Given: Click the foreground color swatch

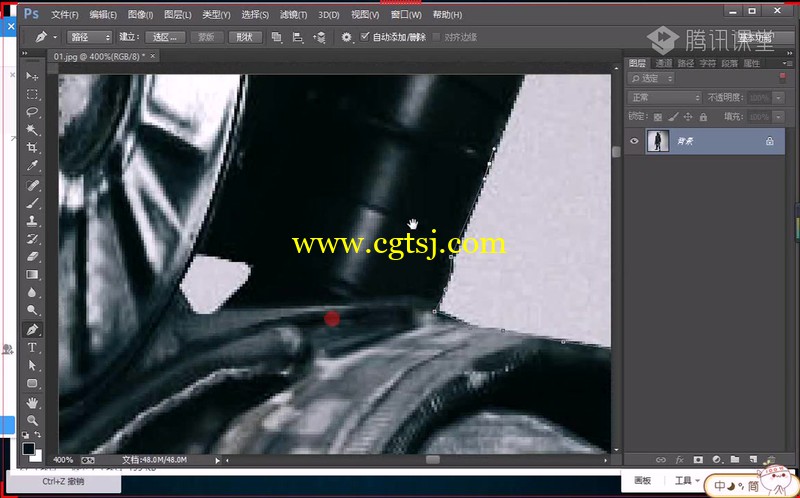Looking at the screenshot, I should coord(29,449).
